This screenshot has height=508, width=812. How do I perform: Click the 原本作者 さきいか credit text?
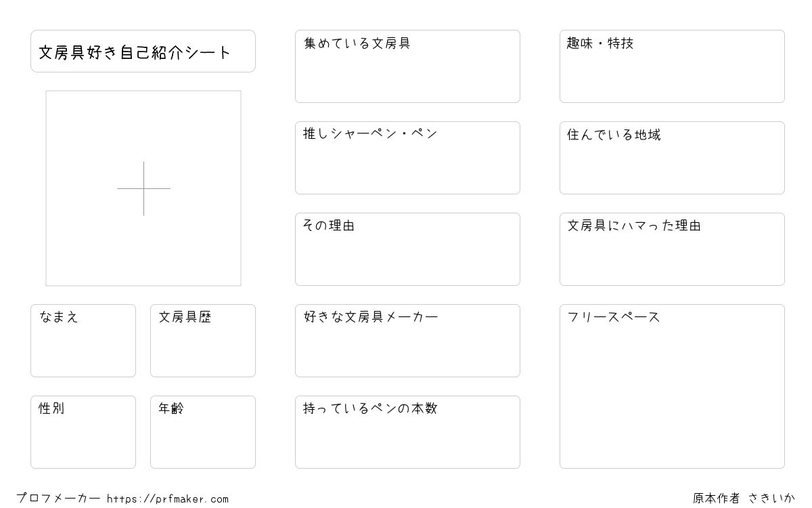pyautogui.click(x=744, y=499)
